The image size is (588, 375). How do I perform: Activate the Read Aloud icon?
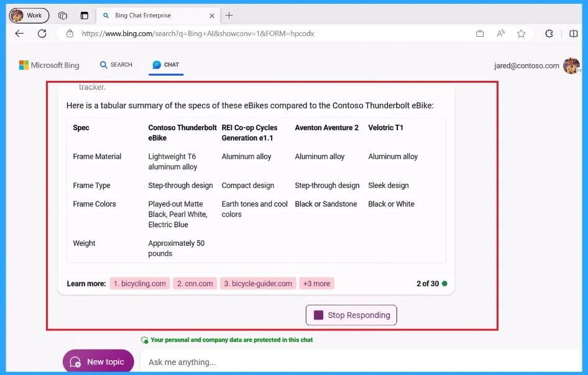500,34
